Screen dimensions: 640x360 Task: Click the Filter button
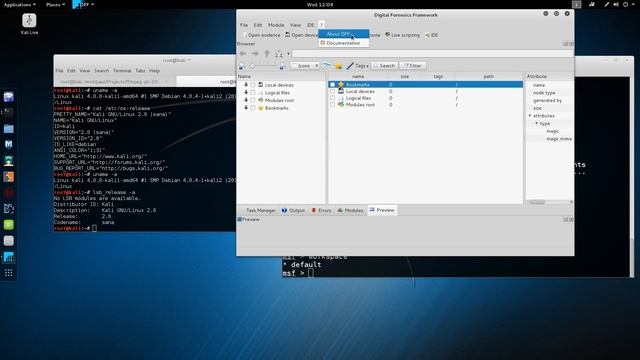pos(413,66)
